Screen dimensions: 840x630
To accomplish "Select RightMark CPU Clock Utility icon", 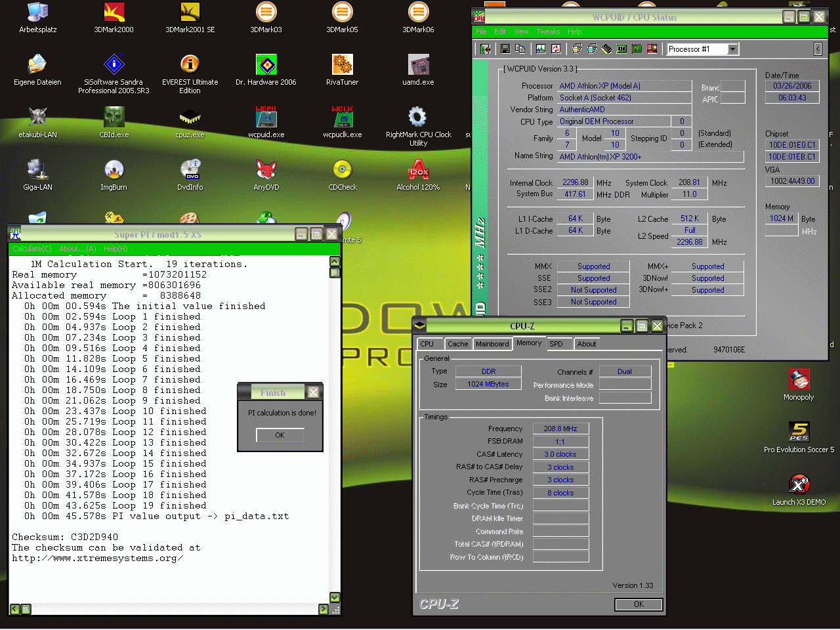I will tap(418, 127).
